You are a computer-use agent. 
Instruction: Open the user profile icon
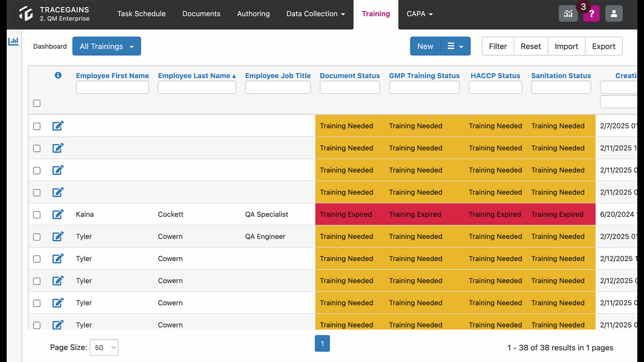click(614, 14)
